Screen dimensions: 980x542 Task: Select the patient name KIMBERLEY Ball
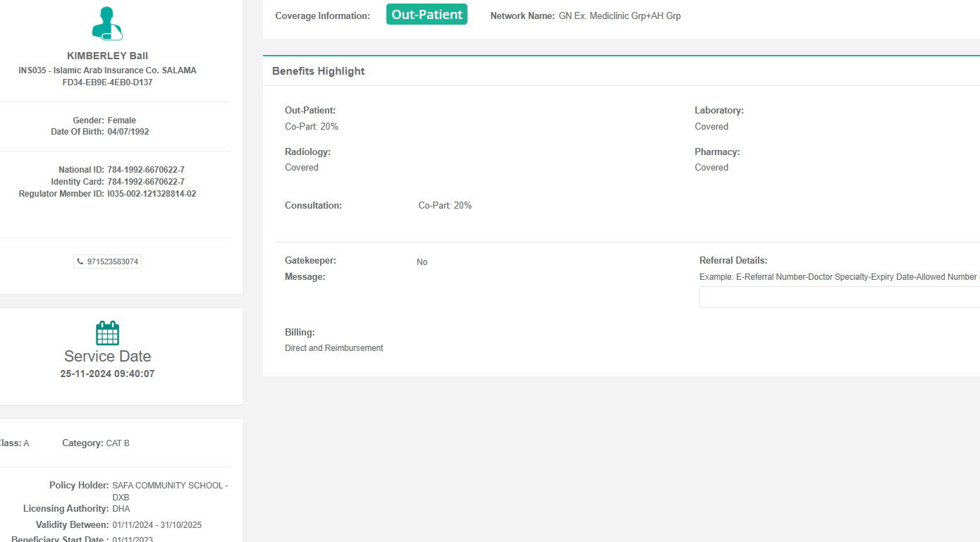(x=107, y=56)
